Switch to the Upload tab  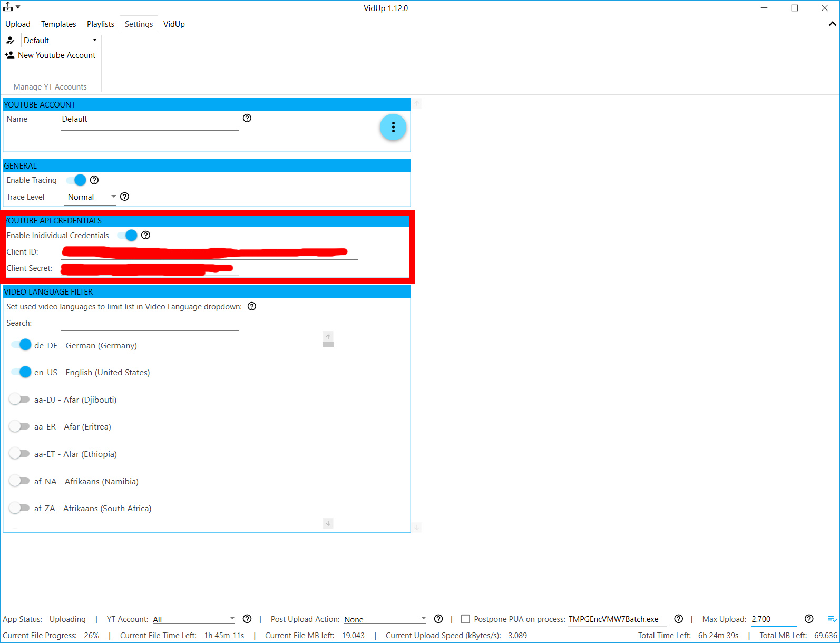[18, 24]
